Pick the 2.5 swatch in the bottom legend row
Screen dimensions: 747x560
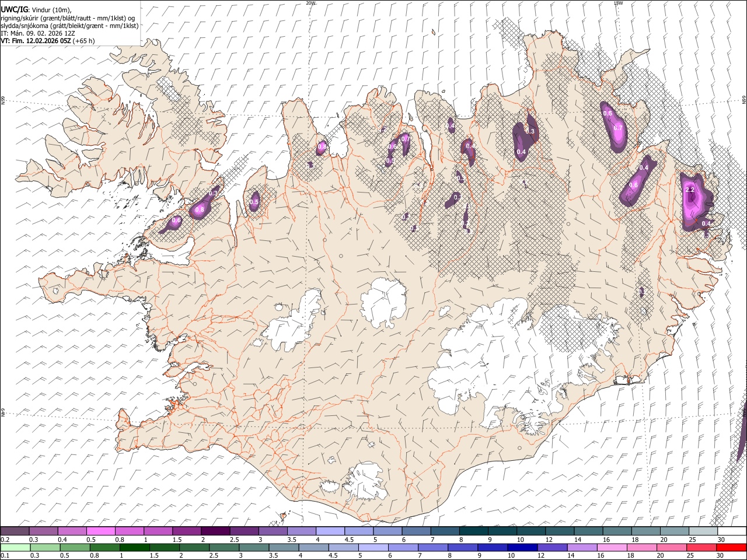[224, 548]
